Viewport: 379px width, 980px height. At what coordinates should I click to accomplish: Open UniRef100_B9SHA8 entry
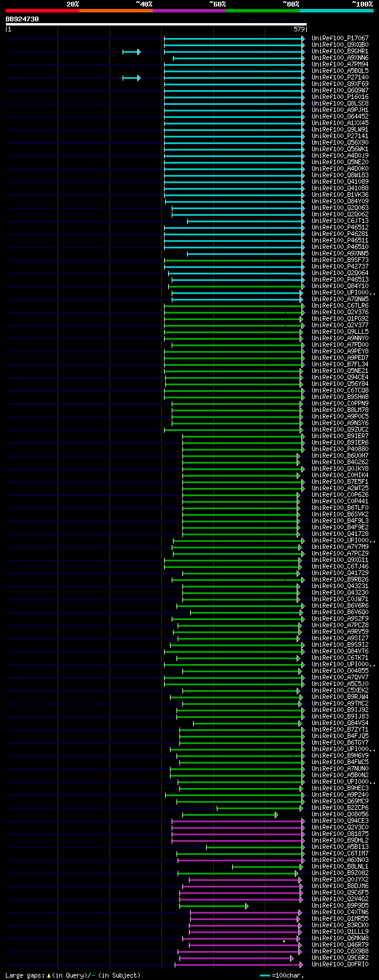(340, 397)
